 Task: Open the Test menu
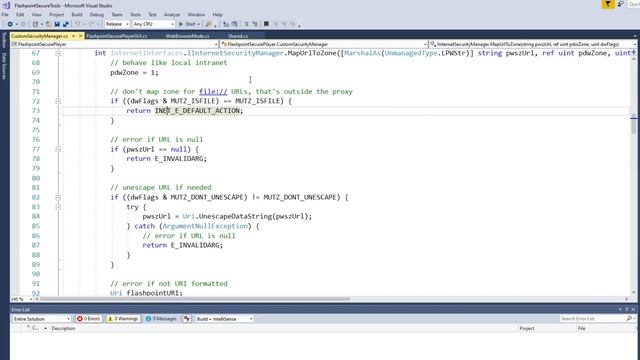click(x=152, y=15)
